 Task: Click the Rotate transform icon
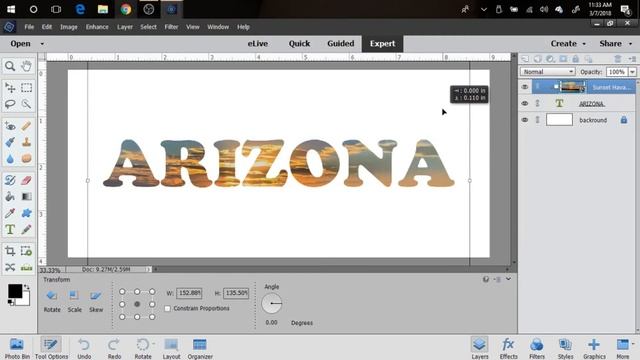point(52,296)
